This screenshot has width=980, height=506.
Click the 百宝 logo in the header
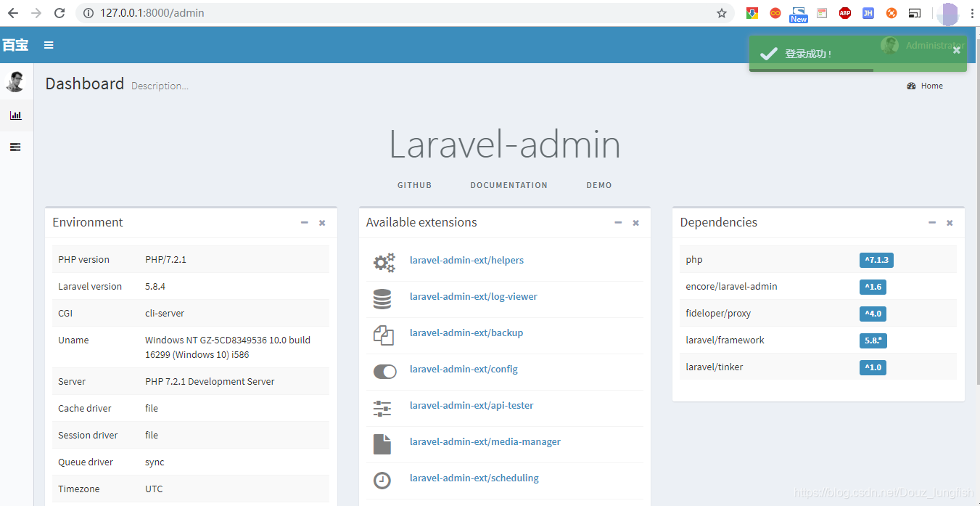pos(15,45)
